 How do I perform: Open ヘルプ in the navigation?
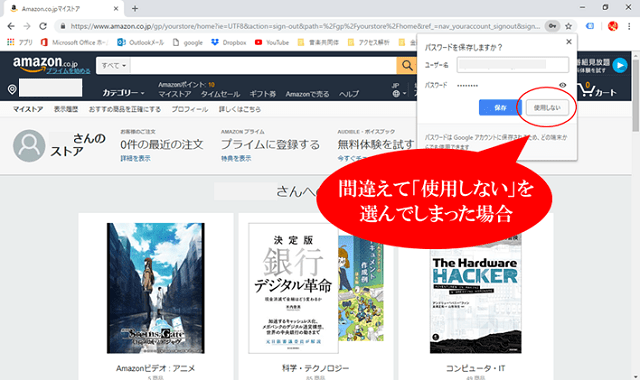pyautogui.click(x=349, y=94)
